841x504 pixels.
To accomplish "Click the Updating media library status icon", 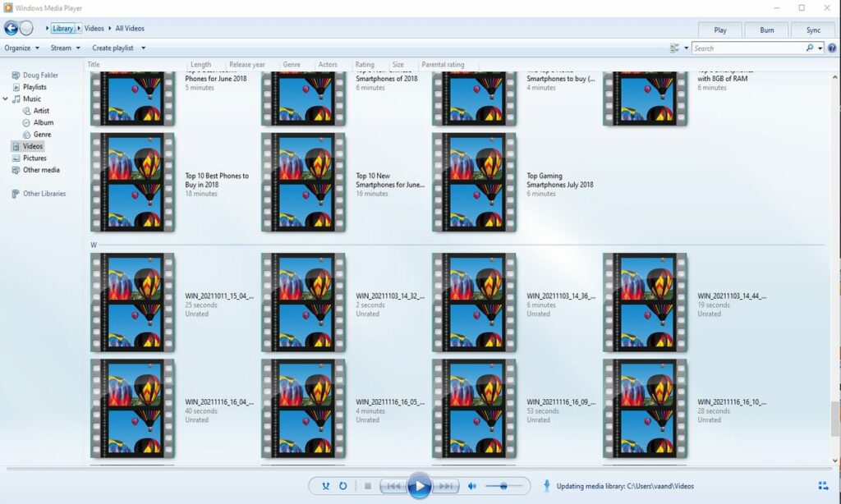I will tap(546, 486).
